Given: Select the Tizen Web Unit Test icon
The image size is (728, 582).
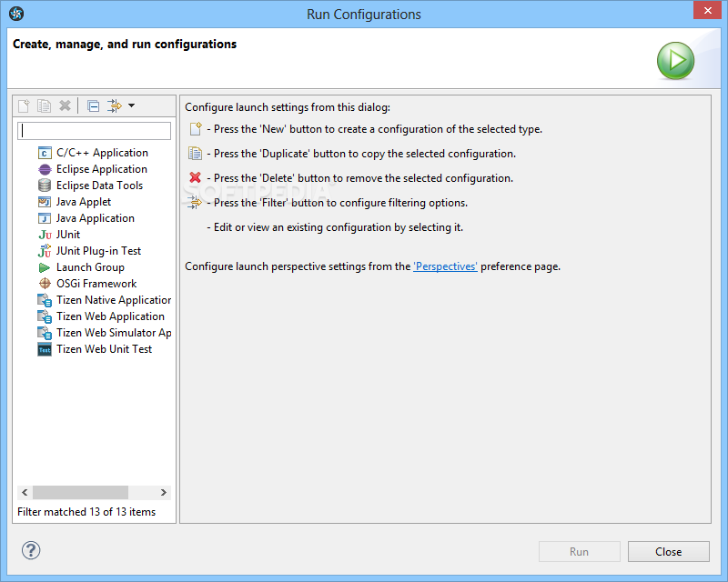Looking at the screenshot, I should [x=45, y=349].
